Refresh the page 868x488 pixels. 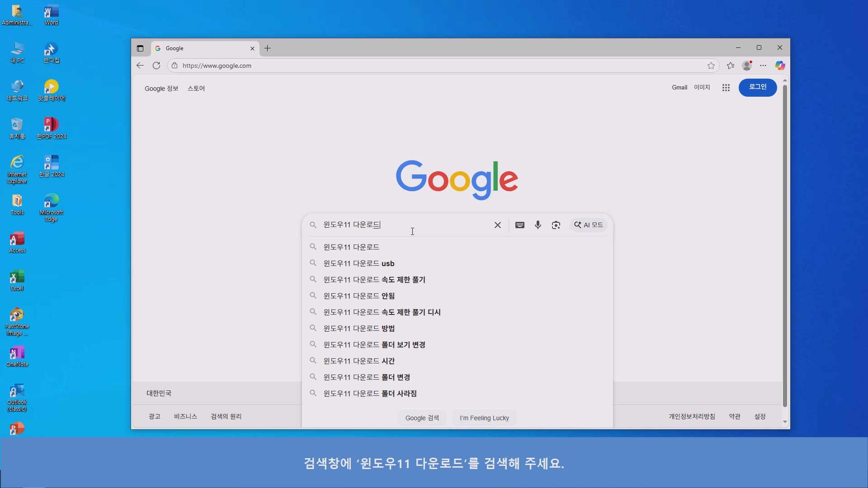point(156,66)
